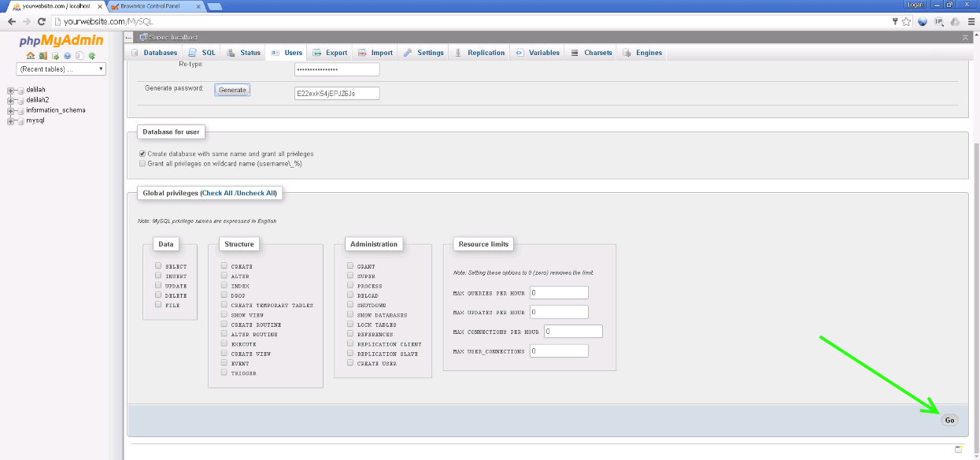Open the Status tab
The image size is (980, 460).
point(243,53)
